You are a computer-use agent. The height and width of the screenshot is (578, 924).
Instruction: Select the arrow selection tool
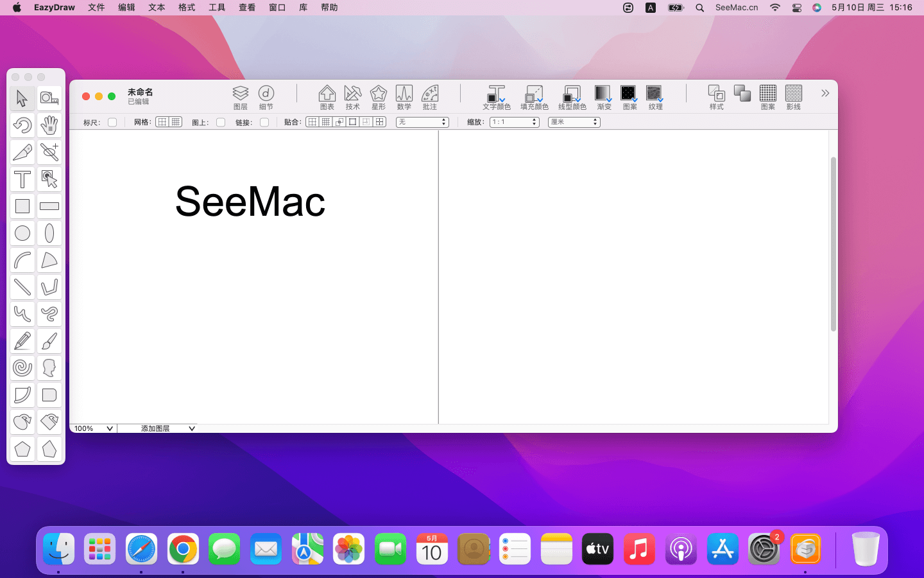(22, 98)
